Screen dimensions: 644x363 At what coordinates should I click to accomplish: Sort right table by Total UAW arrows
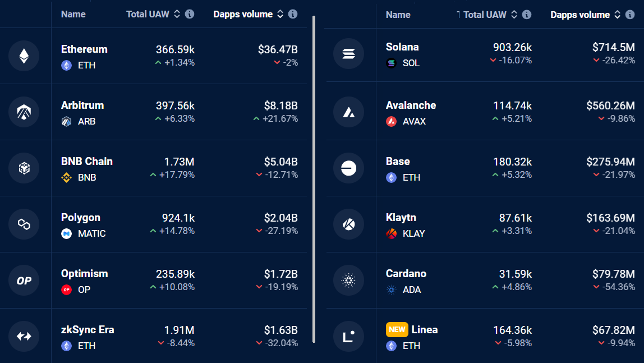click(x=514, y=15)
